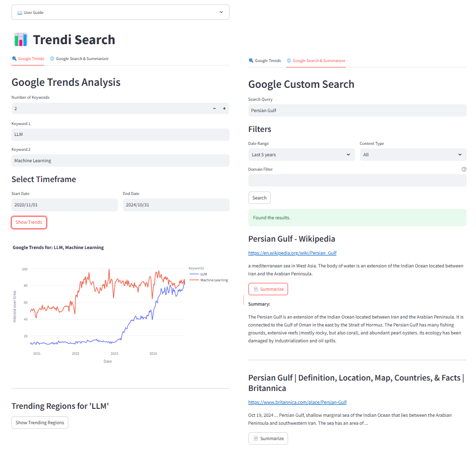Screen dimensions: 476x454
Task: Click the Search Query input field
Action: tap(357, 110)
